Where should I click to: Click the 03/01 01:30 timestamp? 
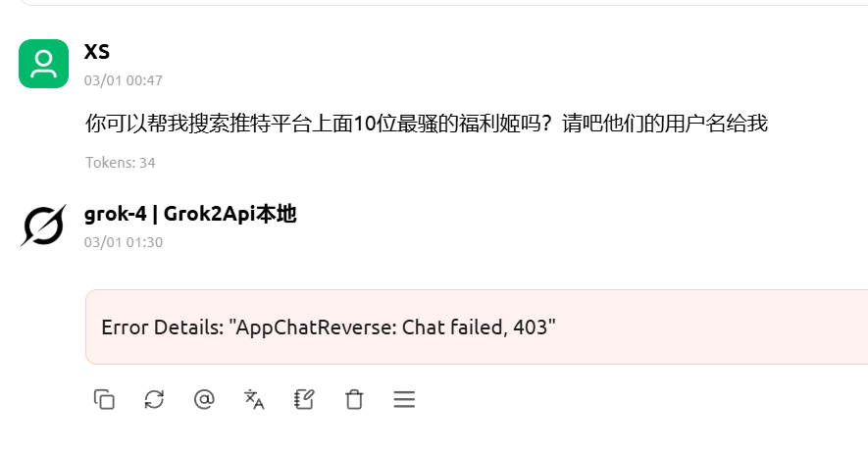(124, 242)
